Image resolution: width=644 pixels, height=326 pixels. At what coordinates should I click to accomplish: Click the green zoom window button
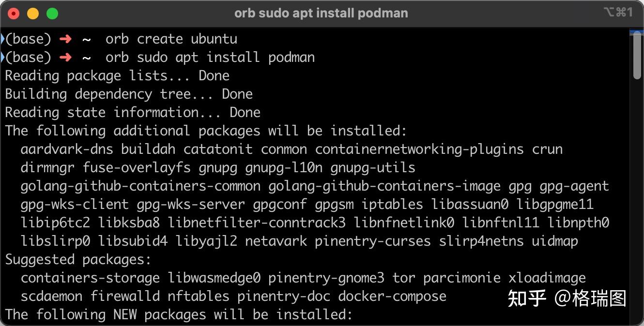pyautogui.click(x=52, y=14)
